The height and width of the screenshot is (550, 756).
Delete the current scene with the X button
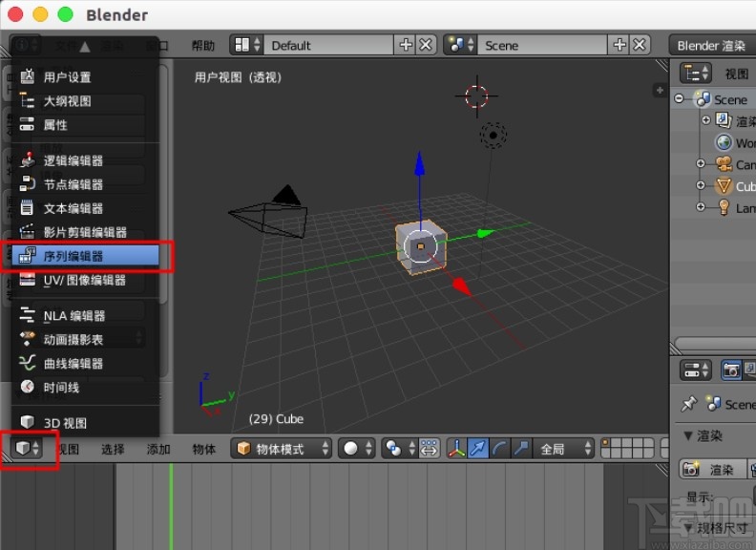(640, 45)
